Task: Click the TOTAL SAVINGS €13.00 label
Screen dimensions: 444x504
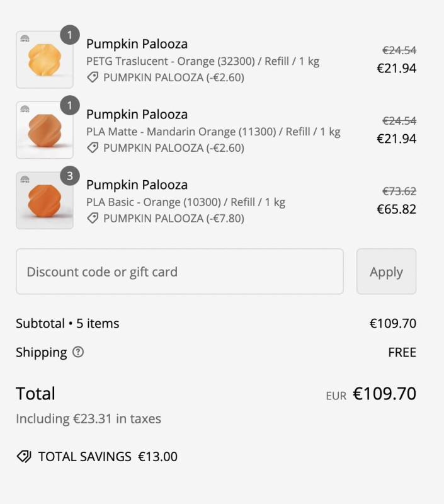Action: coord(108,457)
